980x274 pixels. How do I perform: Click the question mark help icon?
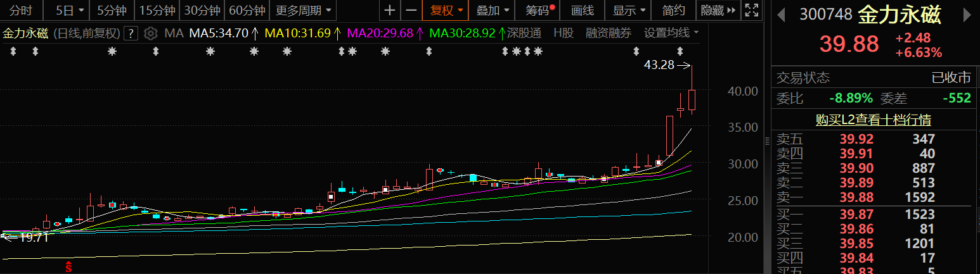tap(131, 34)
